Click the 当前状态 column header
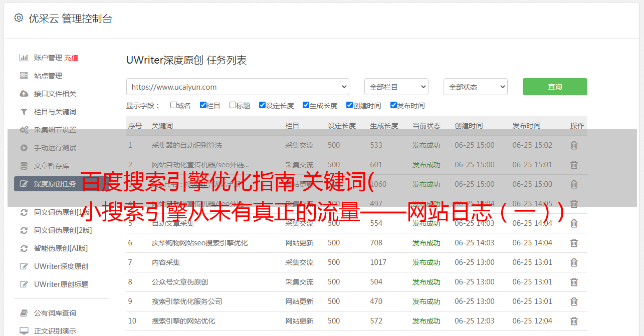644x336 pixels. tap(426, 126)
